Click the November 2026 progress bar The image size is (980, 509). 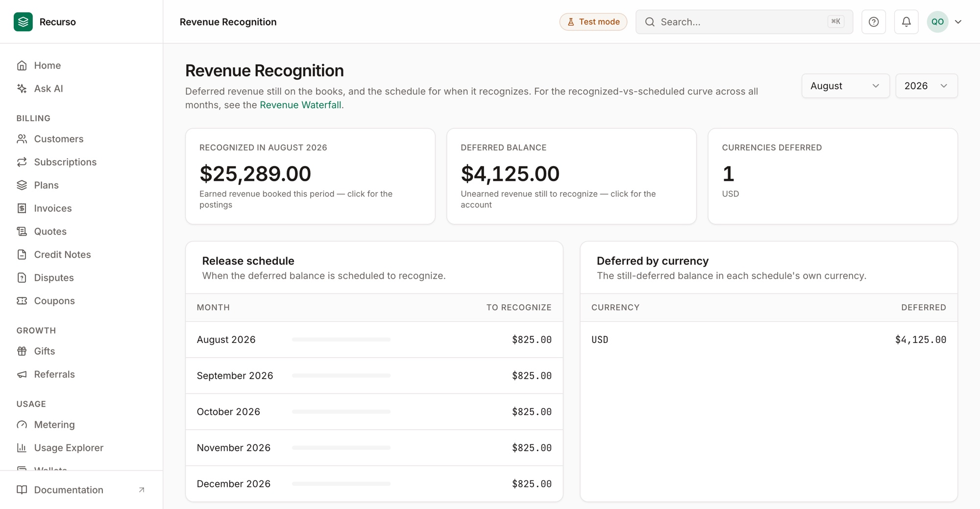341,448
